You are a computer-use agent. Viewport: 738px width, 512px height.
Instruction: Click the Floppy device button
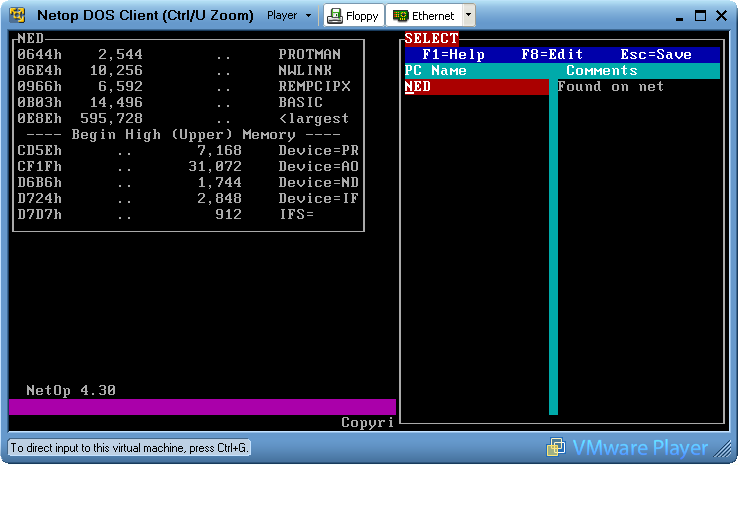pos(353,16)
